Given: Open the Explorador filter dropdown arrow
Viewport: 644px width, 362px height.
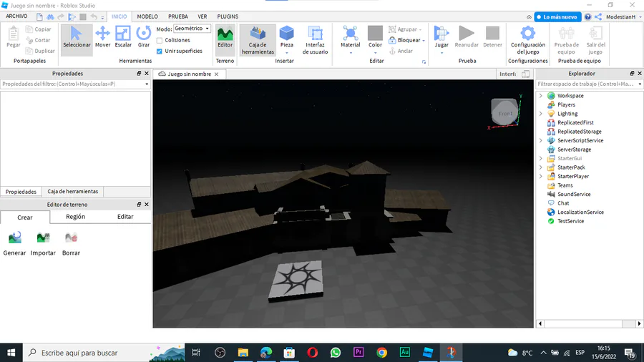Looking at the screenshot, I should pos(640,84).
